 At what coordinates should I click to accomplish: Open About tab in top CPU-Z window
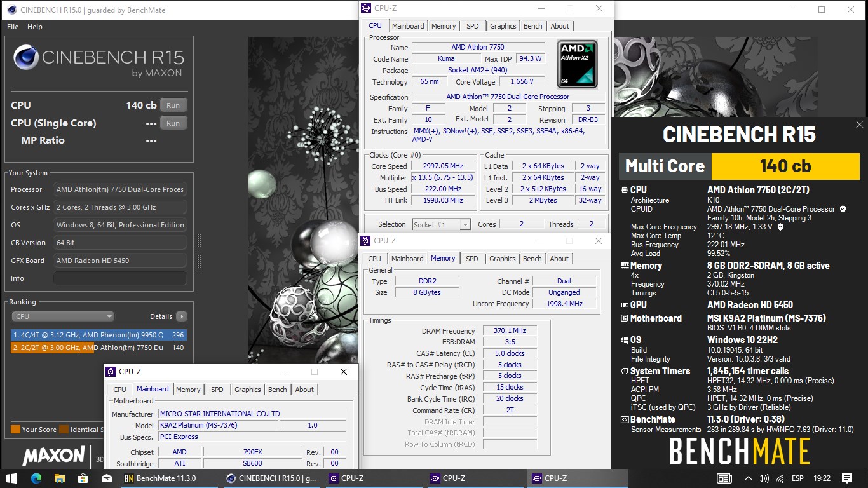[x=560, y=26]
